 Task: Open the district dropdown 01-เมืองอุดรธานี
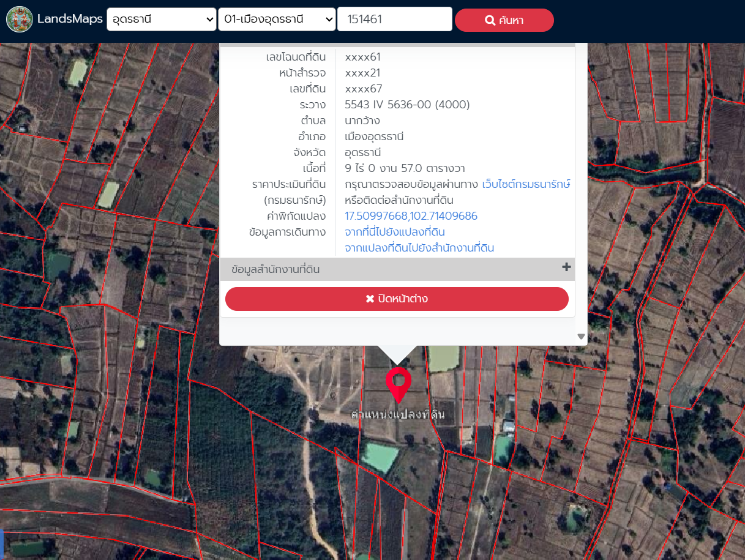point(276,20)
